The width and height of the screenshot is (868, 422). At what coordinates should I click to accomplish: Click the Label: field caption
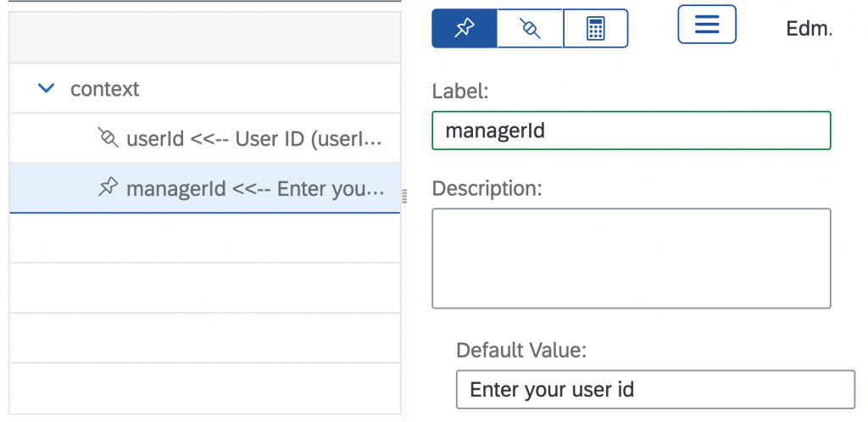tap(460, 92)
